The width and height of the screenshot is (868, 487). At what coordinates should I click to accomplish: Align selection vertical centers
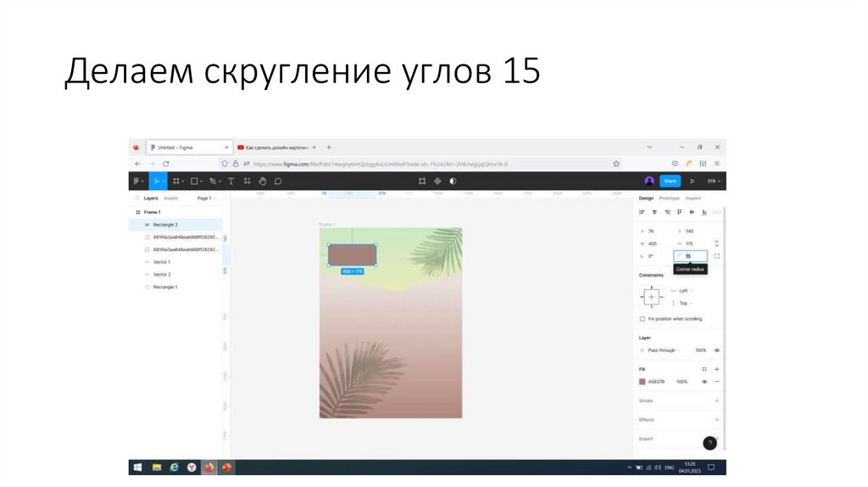click(692, 212)
